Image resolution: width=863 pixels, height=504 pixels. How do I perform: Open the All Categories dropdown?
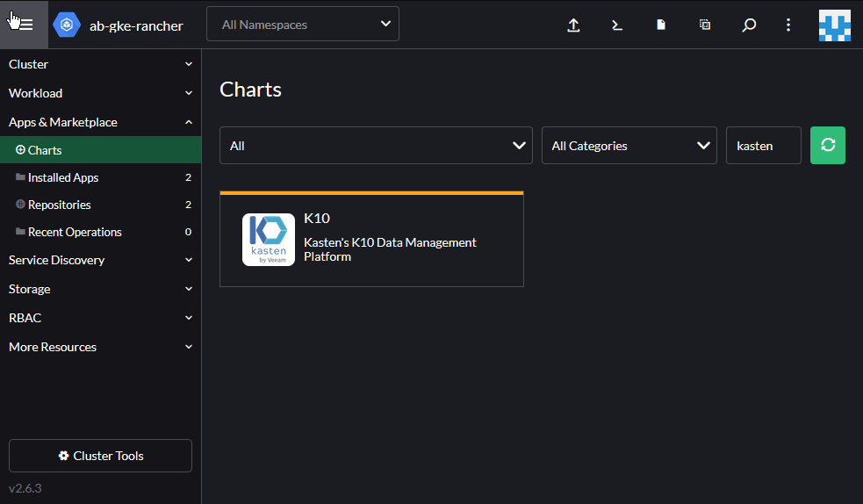tap(629, 146)
